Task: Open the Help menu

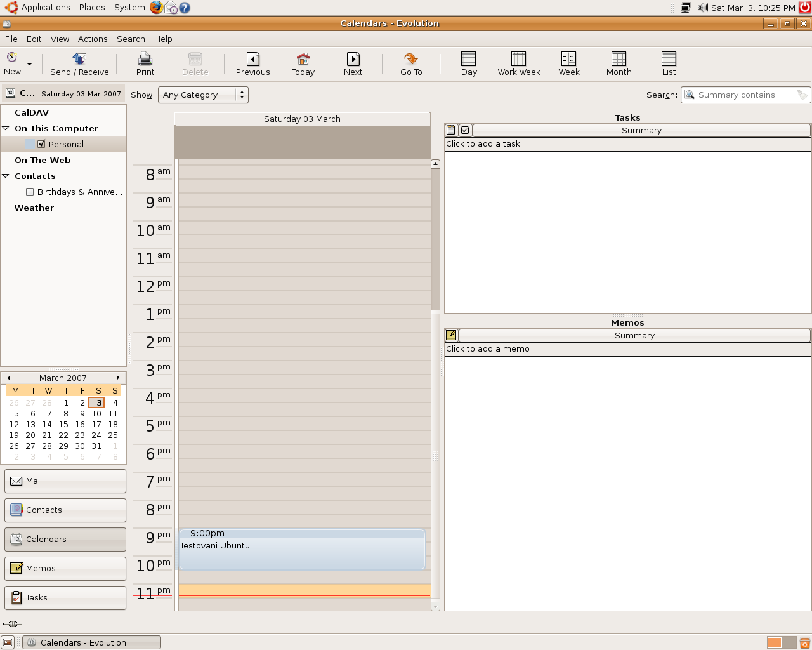Action: (163, 39)
